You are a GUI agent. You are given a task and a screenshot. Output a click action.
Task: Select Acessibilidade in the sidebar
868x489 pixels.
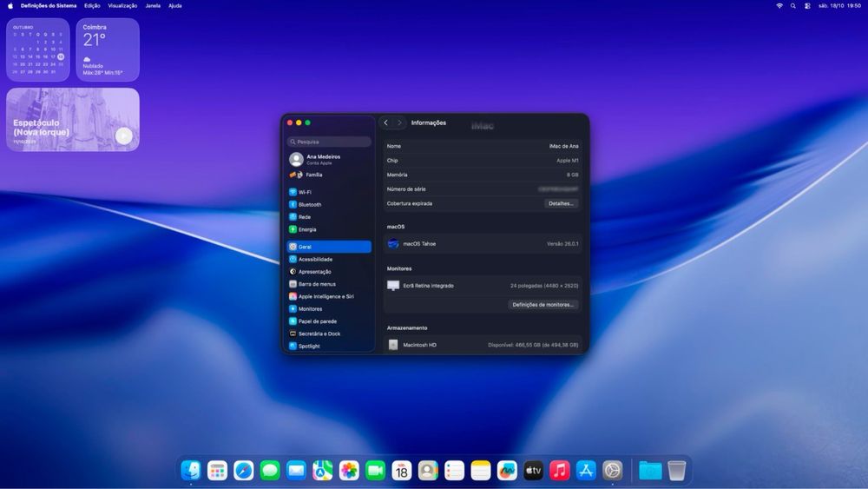pyautogui.click(x=329, y=259)
